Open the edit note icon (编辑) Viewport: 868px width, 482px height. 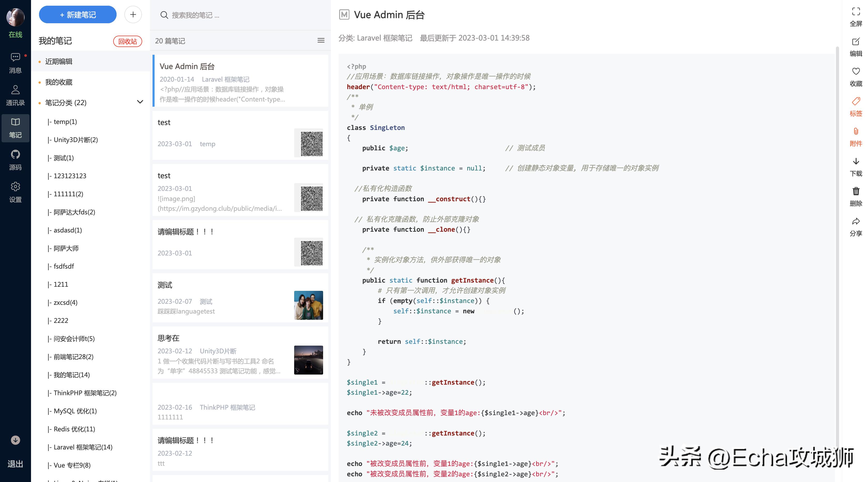[x=856, y=42]
